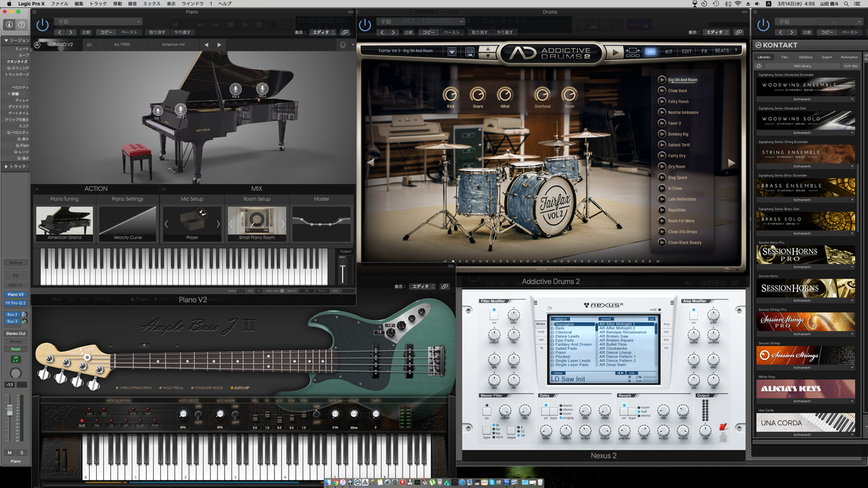
Task: Go to previous drum kit arrow
Action: [371, 163]
